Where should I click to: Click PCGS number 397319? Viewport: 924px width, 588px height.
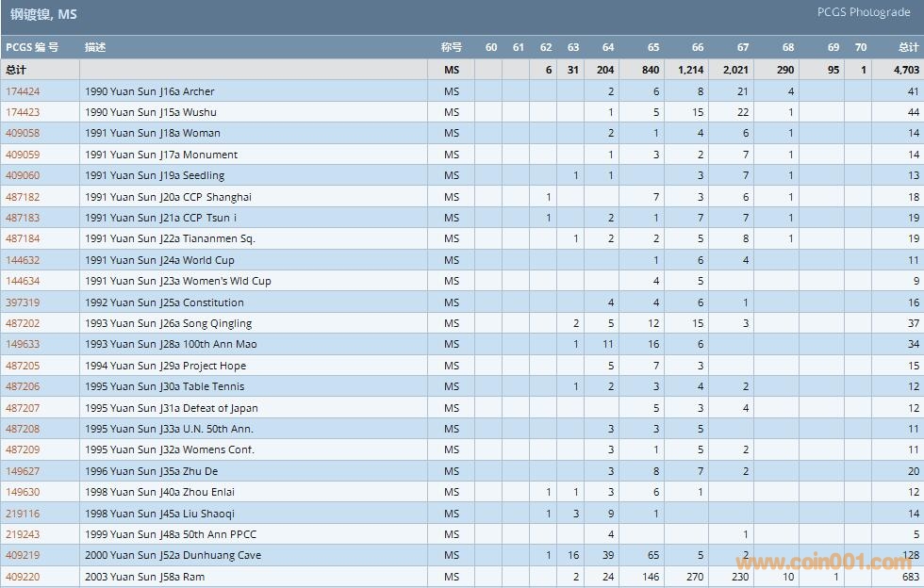click(x=23, y=302)
